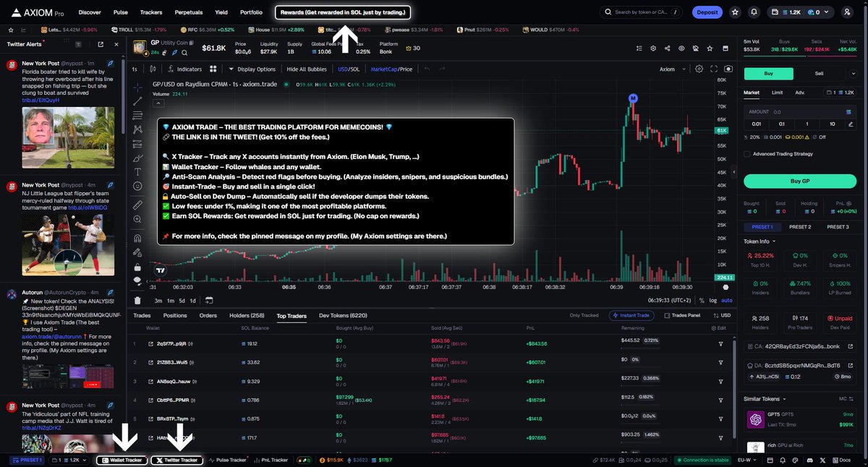
Task: Open Wallet Tracker in bottom bar
Action: coord(122,460)
